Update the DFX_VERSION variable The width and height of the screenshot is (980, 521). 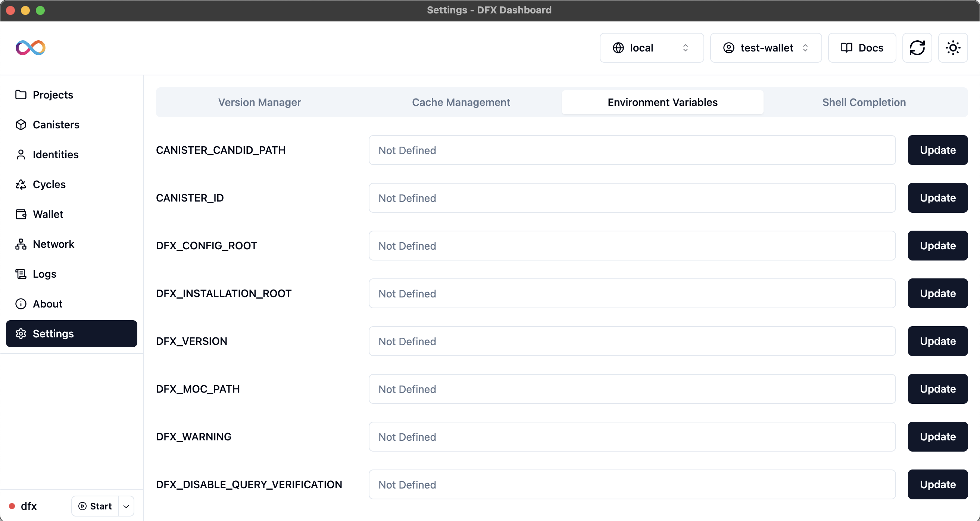tap(937, 341)
